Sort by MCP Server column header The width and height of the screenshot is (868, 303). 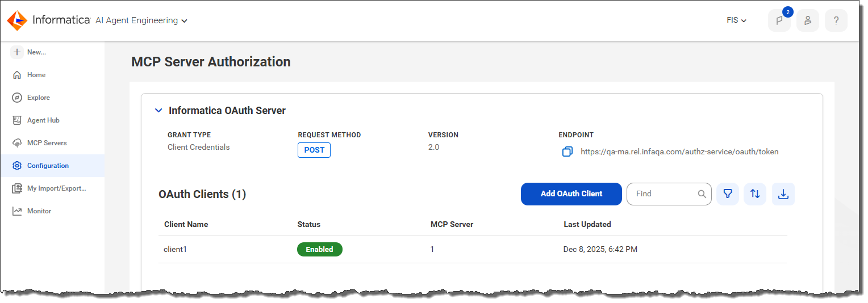click(452, 224)
